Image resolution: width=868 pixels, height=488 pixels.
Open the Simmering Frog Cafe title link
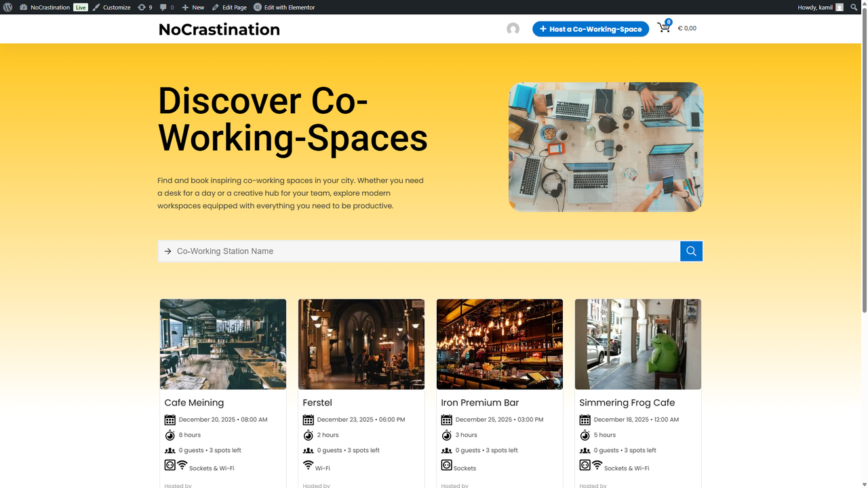coord(627,403)
